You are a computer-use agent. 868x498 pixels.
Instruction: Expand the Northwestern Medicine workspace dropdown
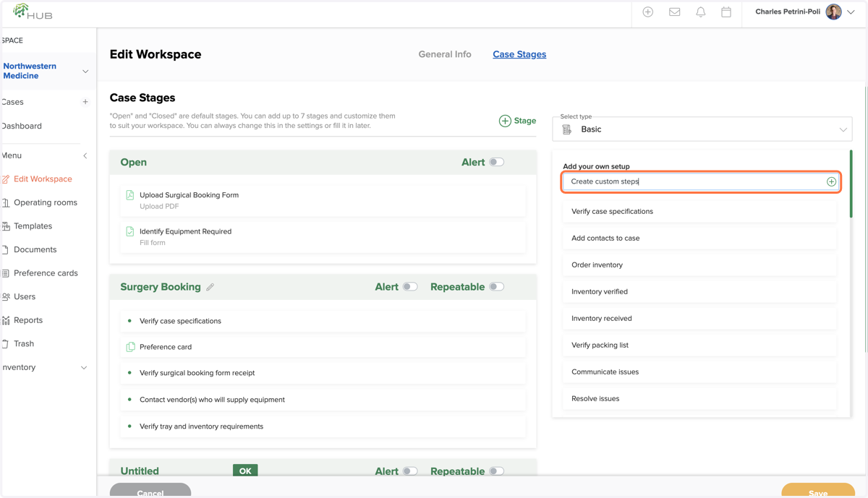(85, 72)
